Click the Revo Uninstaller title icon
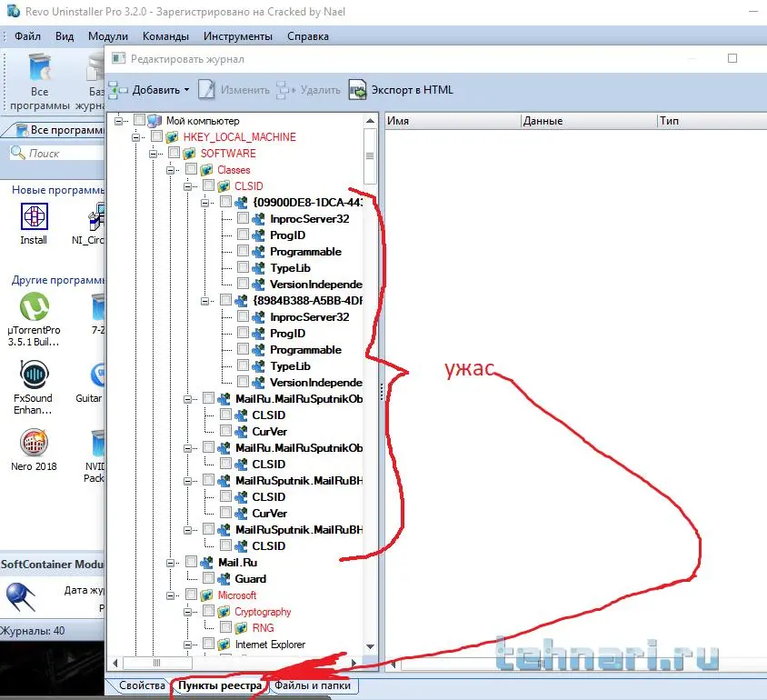The image size is (767, 700). pyautogui.click(x=14, y=10)
